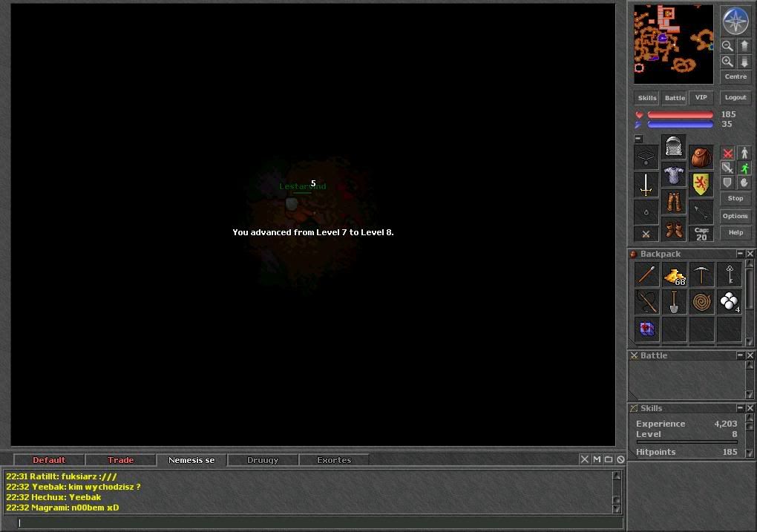This screenshot has width=757, height=532.
Task: Move the minimap one floor up
Action: tap(744, 46)
